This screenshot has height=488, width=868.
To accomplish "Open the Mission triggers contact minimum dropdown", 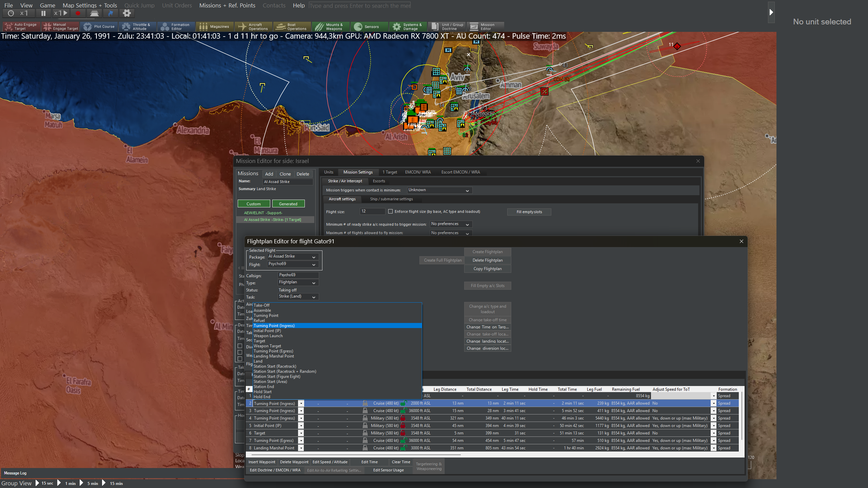I will 439,190.
